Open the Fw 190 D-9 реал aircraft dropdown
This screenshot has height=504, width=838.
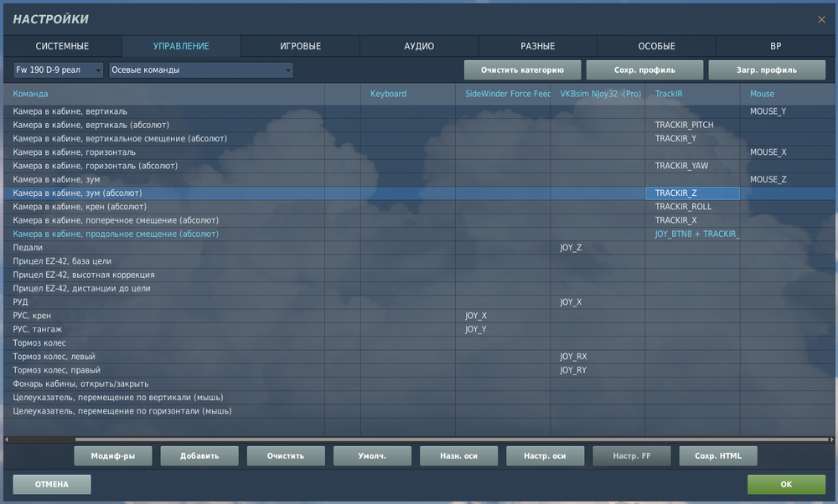click(59, 70)
